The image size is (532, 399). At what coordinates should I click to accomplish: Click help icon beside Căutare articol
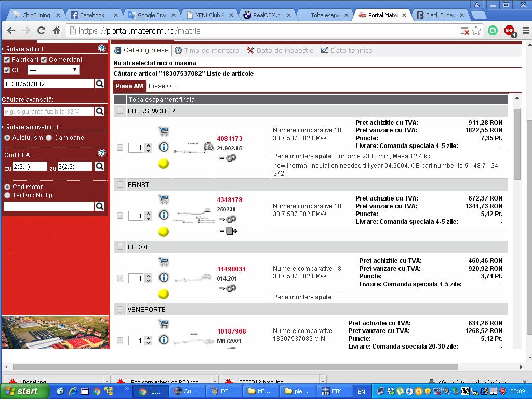click(x=102, y=49)
